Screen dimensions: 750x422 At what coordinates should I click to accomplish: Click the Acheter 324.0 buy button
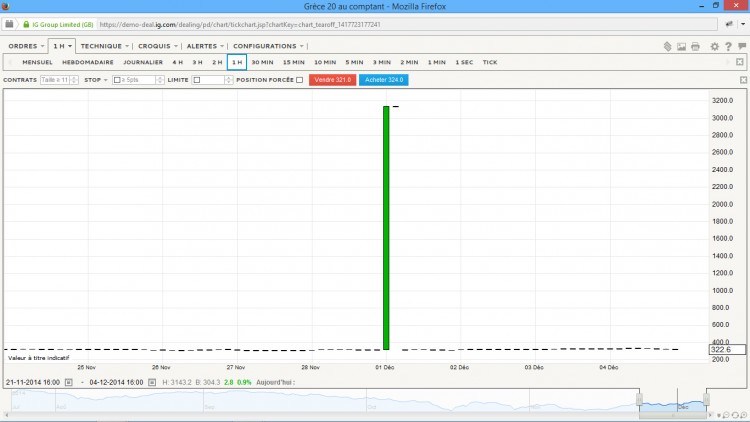pos(384,80)
